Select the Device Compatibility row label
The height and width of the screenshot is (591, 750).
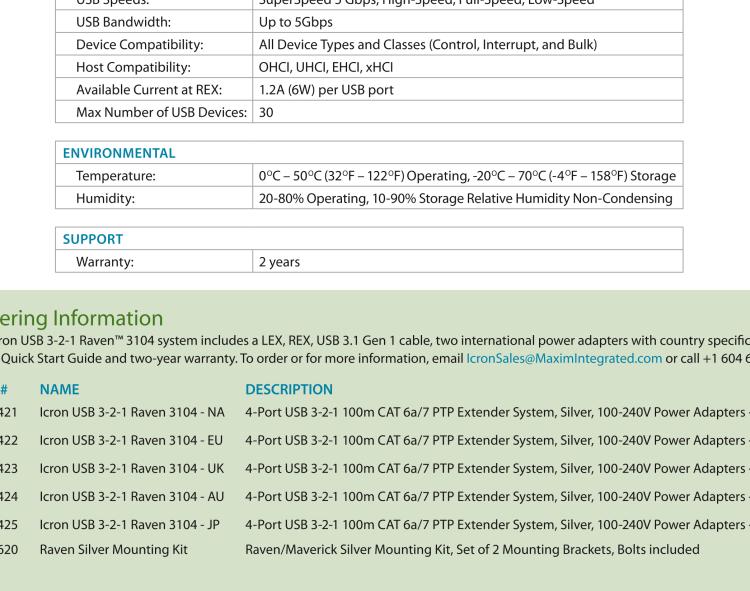click(139, 44)
